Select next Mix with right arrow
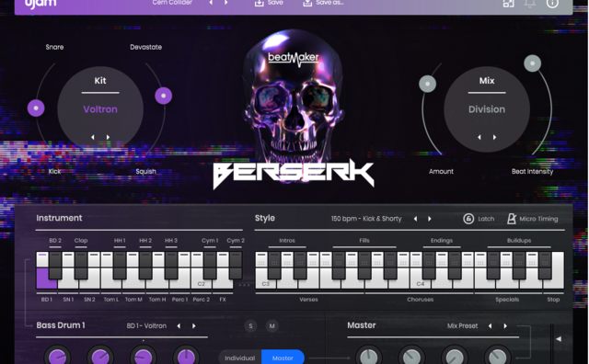Image resolution: width=589 pixels, height=364 pixels. pos(494,137)
